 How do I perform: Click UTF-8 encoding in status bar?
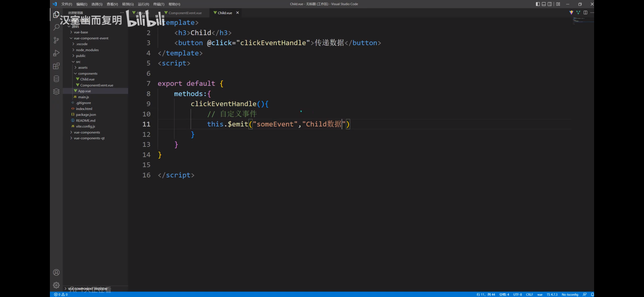coord(518,294)
